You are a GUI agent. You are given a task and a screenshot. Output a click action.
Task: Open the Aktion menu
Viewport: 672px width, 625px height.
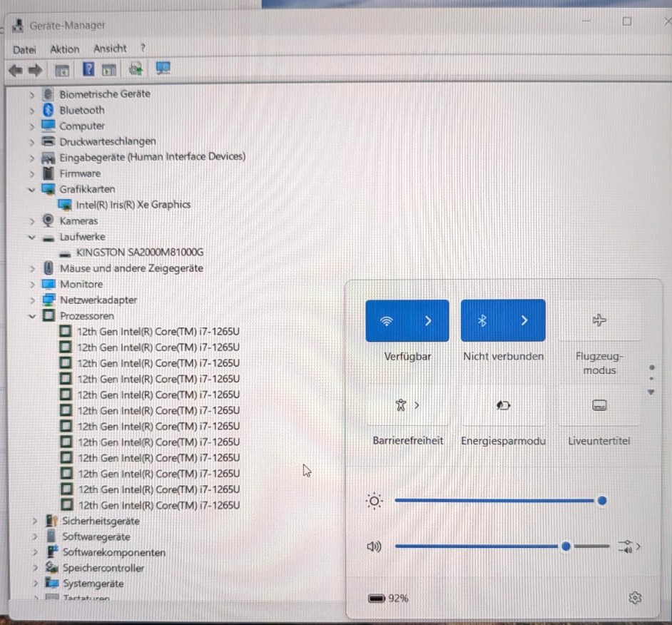65,49
